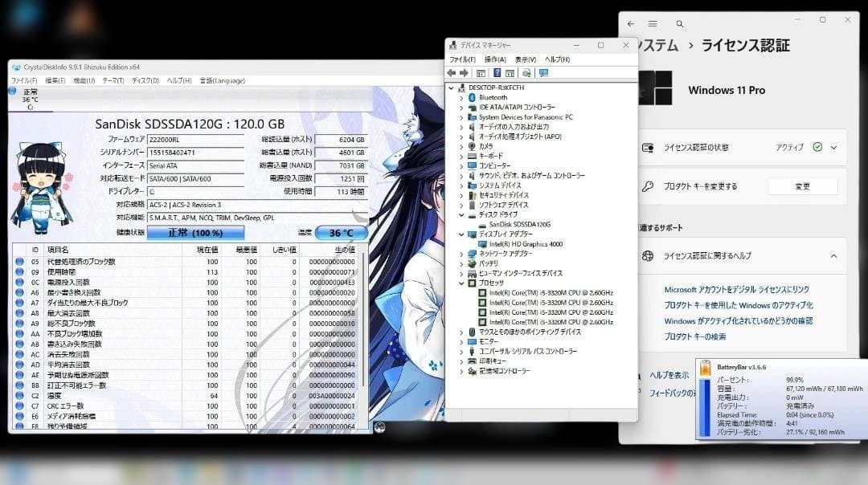This screenshot has width=868, height=485.
Task: Open プロダクト キーを使用した Windows のアクティブ化 link
Action: point(739,305)
